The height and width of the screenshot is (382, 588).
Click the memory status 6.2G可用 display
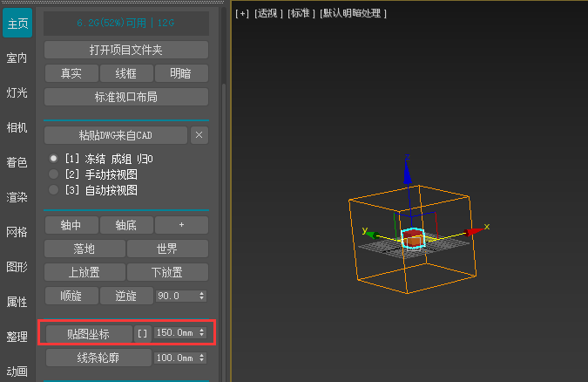coord(126,24)
